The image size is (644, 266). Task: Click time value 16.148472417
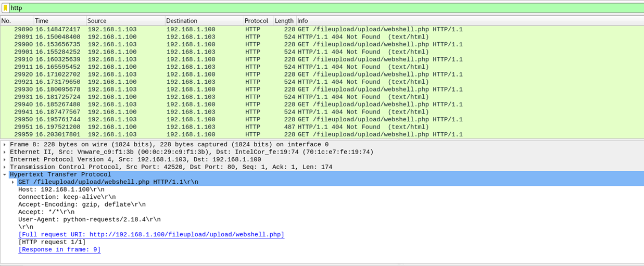(58, 30)
